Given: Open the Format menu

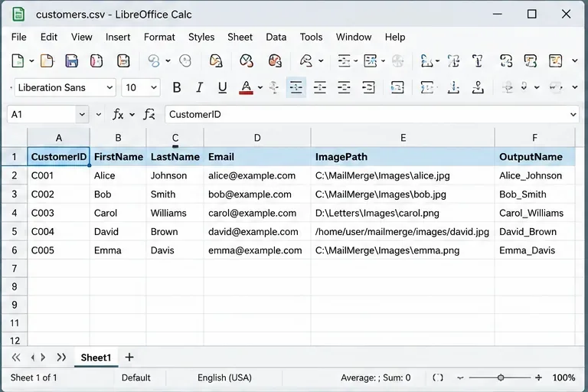Looking at the screenshot, I should point(159,38).
